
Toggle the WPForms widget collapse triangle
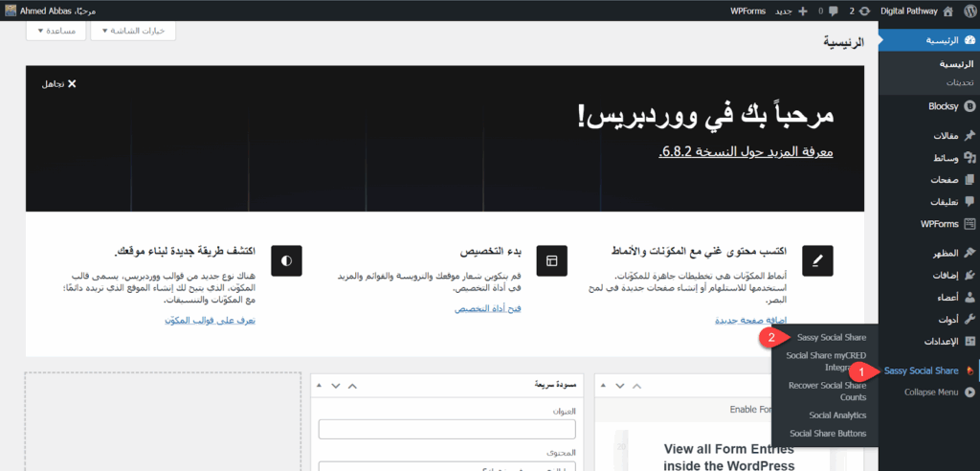tap(603, 385)
